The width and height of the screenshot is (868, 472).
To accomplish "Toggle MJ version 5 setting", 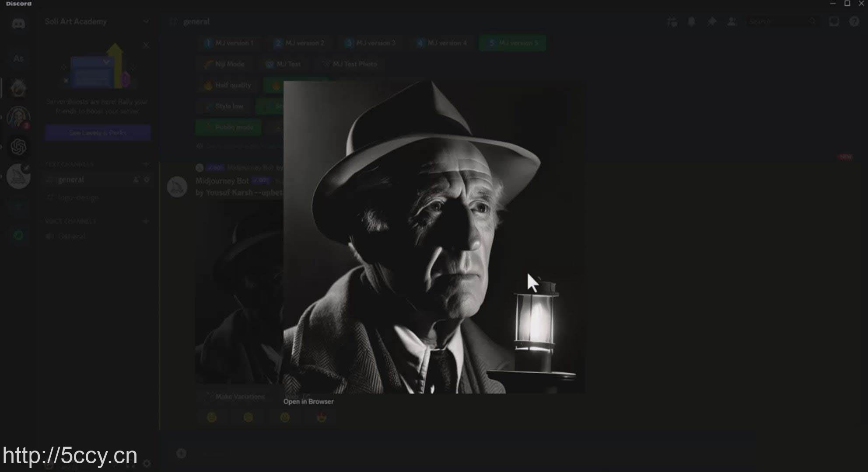I will coord(512,43).
